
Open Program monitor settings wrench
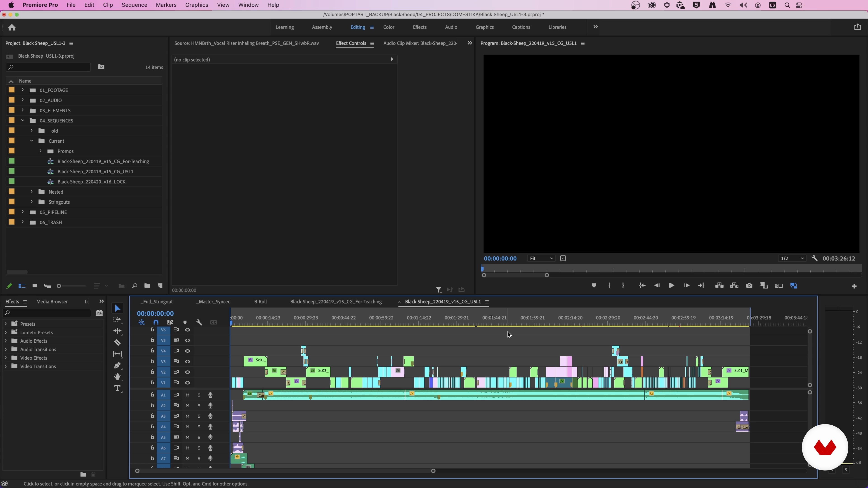coord(814,258)
